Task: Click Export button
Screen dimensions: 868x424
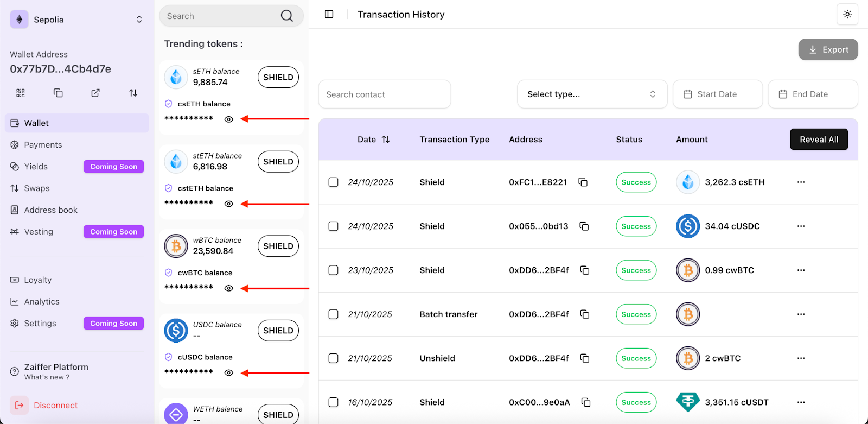Action: pos(828,49)
